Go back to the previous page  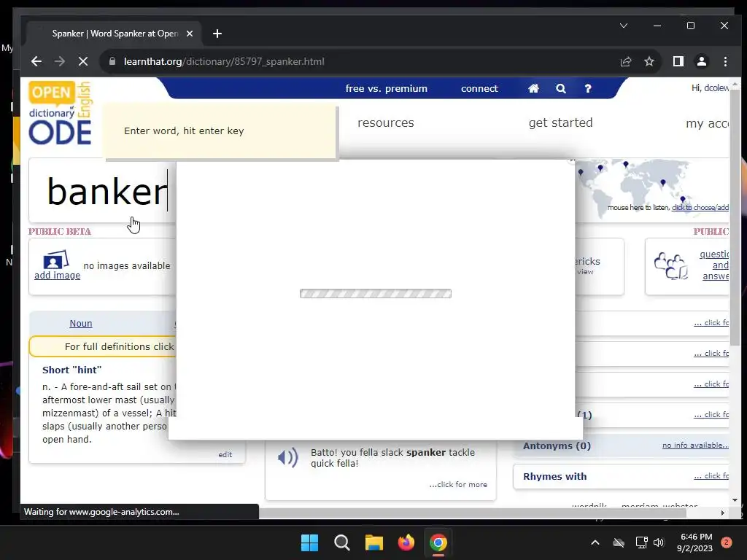pyautogui.click(x=36, y=61)
